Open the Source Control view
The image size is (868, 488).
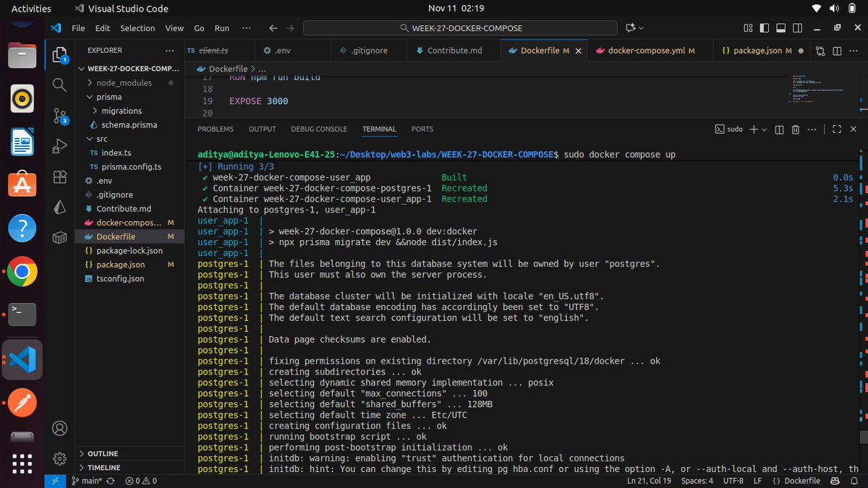coord(59,115)
